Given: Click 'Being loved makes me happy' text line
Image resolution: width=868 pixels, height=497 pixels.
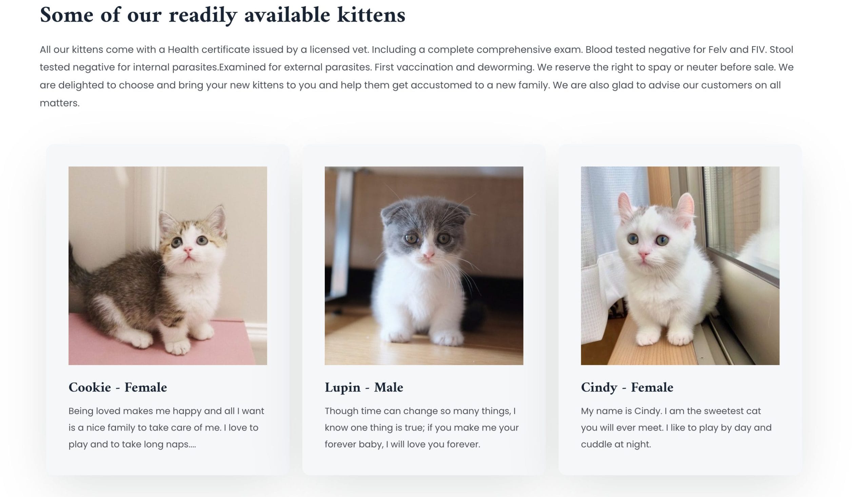Looking at the screenshot, I should [x=166, y=411].
